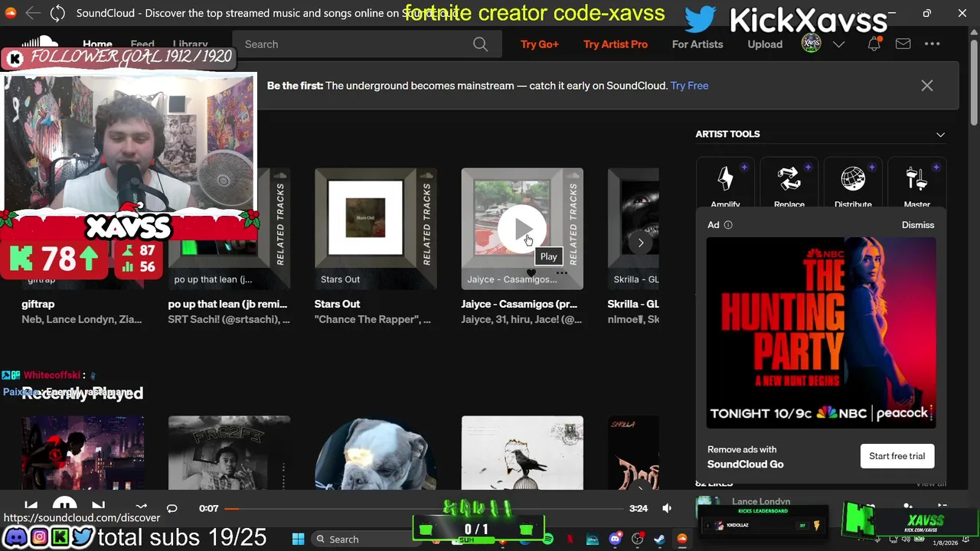Image resolution: width=980 pixels, height=551 pixels.
Task: Click the Lance Londyn now-playing artist name
Action: (761, 501)
